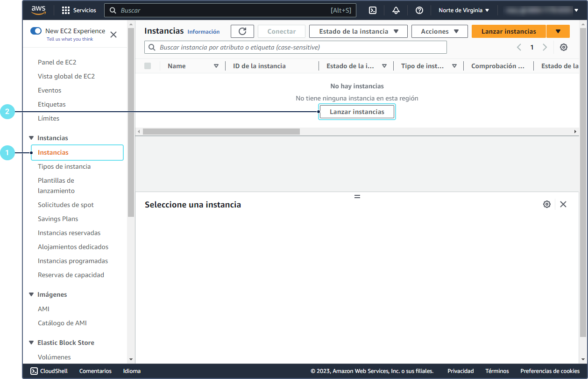Open the notifications bell icon
This screenshot has width=588, height=379.
point(396,10)
